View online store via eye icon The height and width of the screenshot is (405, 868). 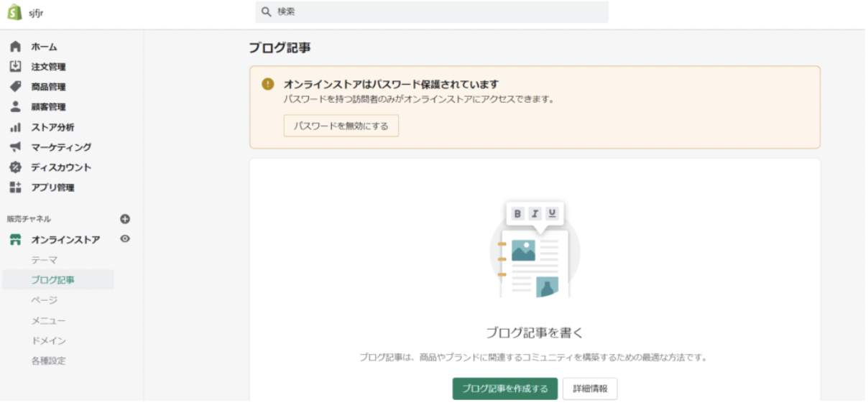click(125, 239)
